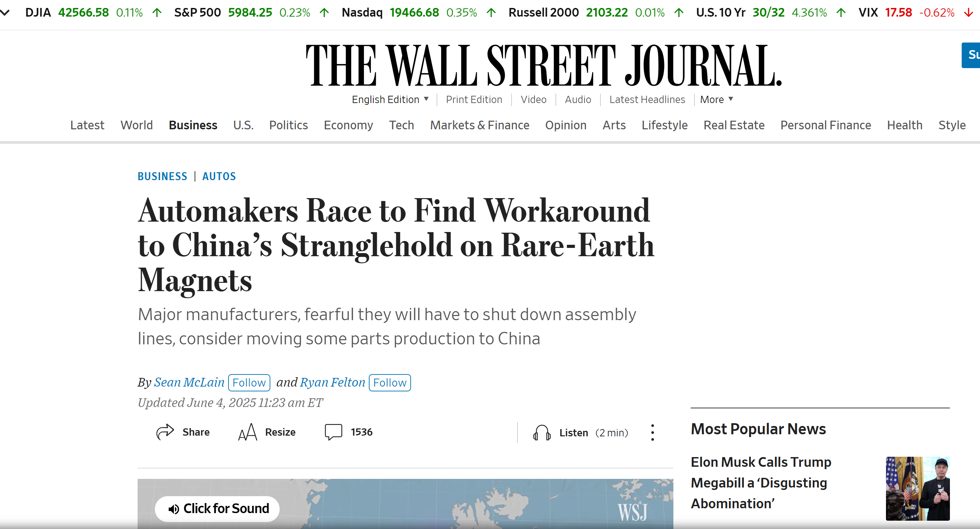Image resolution: width=980 pixels, height=529 pixels.
Task: Go to Latest Headlines
Action: coord(647,99)
